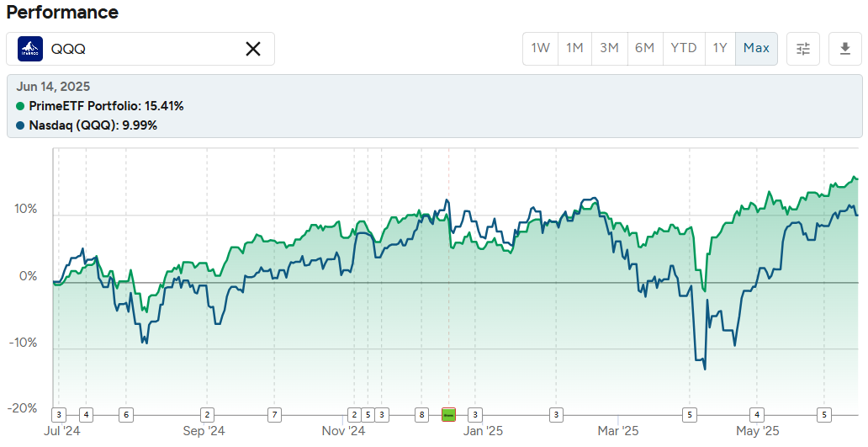Click the 'Jan '25' x-axis label

coord(483,431)
